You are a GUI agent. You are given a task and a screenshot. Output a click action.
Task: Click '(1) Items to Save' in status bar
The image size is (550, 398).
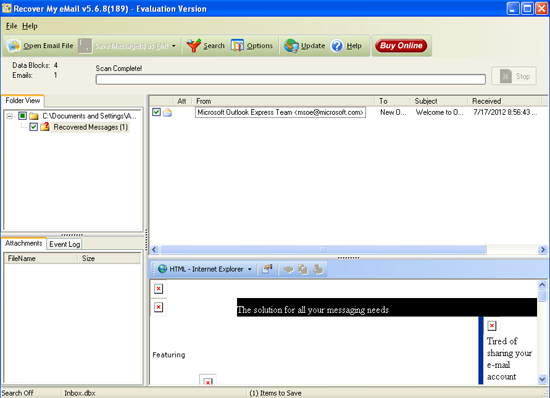275,393
